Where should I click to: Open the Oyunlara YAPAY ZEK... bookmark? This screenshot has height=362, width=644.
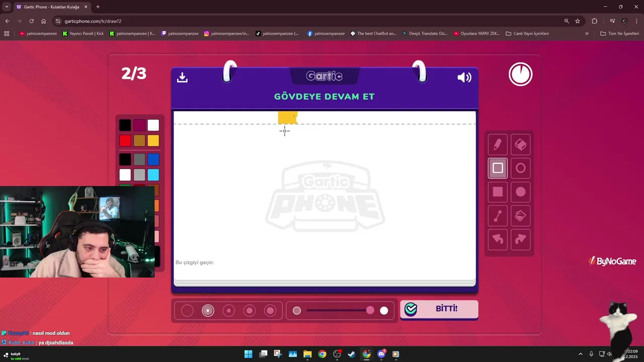477,34
